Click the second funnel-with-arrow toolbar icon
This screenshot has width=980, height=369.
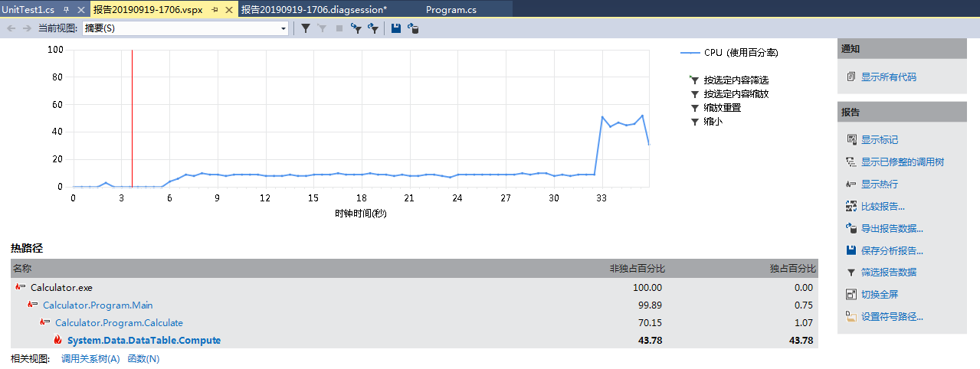point(373,28)
